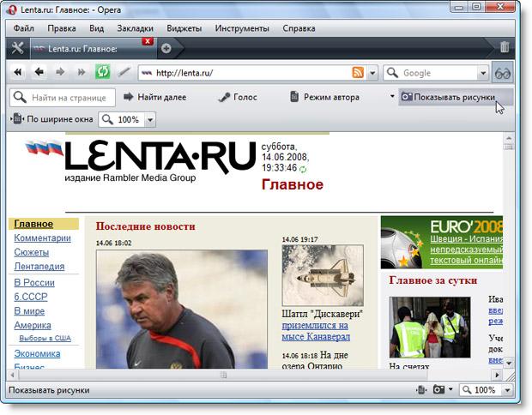532x415 pixels.
Task: Click the Комментарии sidebar link
Action: [x=42, y=238]
